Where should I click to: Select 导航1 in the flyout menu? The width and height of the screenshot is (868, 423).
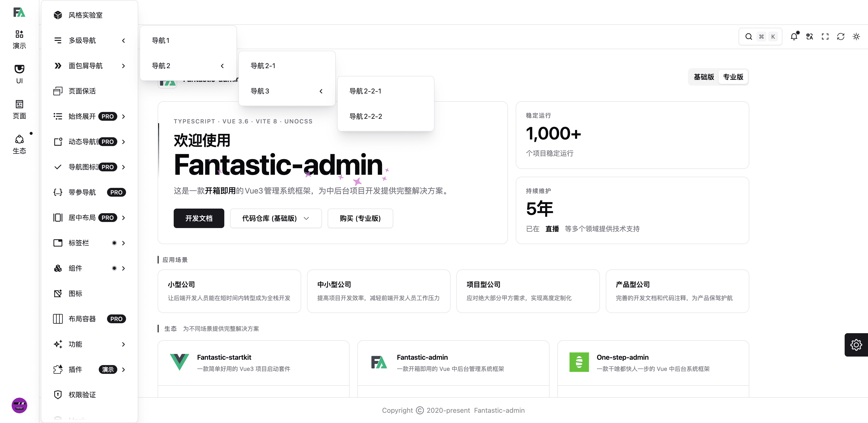pyautogui.click(x=161, y=40)
